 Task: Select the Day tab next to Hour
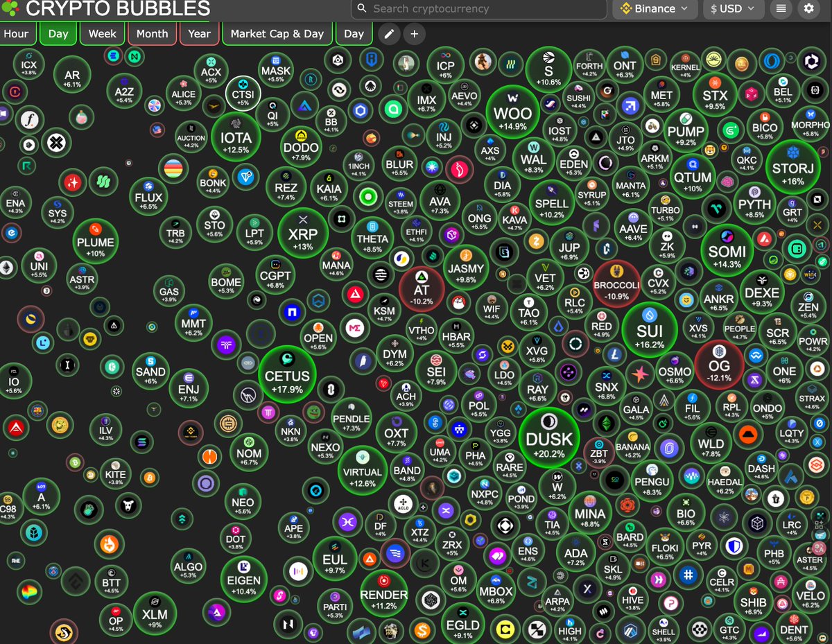coord(58,34)
